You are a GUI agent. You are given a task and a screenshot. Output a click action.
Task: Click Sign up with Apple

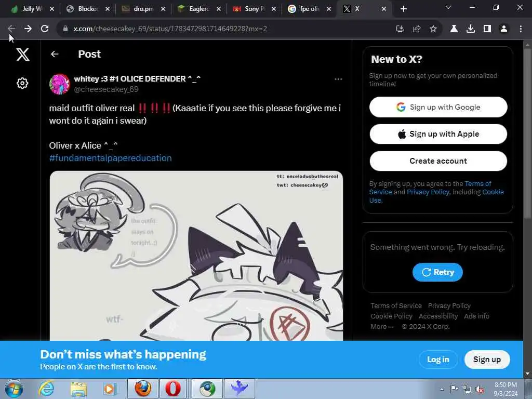438,134
